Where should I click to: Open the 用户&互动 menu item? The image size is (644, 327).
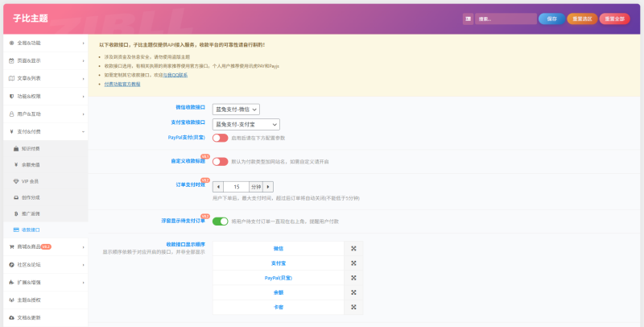coord(46,114)
